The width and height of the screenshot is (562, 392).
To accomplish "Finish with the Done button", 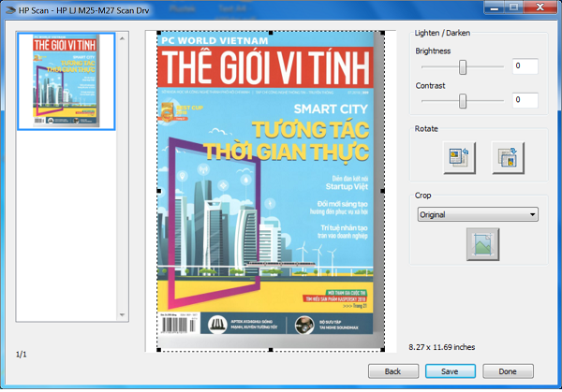I will point(508,371).
